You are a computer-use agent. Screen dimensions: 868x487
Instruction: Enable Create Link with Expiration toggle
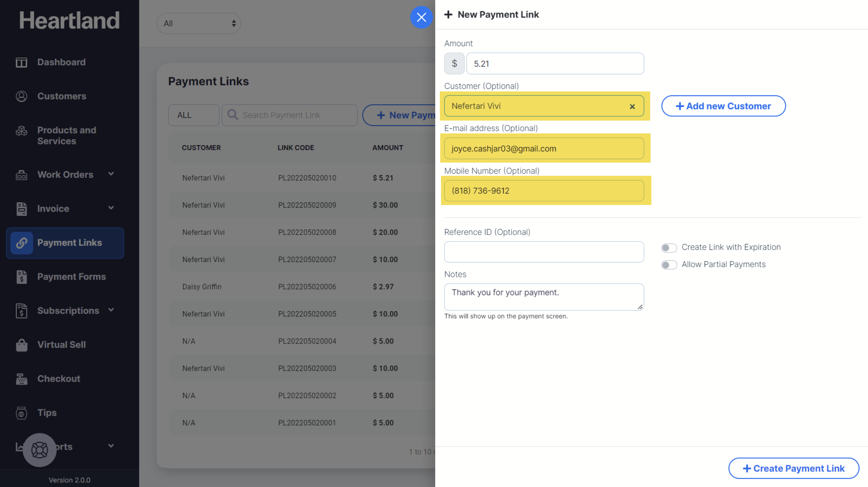point(669,248)
